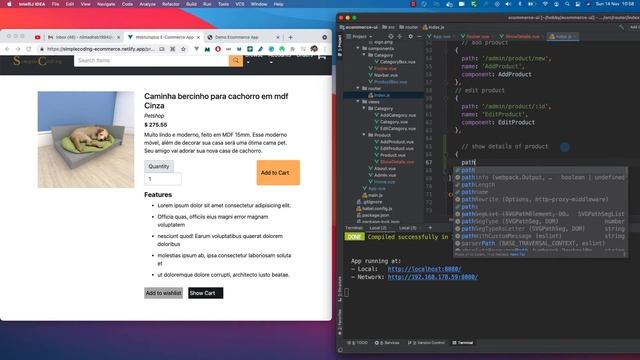Open the Refactor menu in the menu bar
Viewport: 640px width, 360px height.
(171, 4)
